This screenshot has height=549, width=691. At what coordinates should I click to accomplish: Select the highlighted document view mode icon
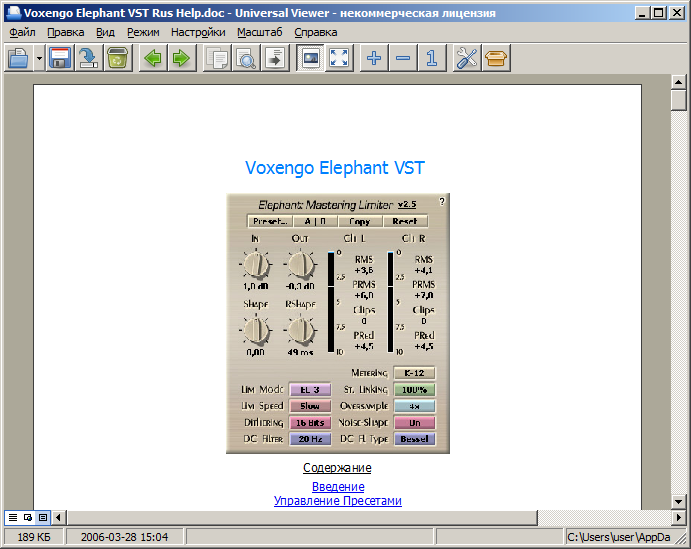(x=43, y=517)
